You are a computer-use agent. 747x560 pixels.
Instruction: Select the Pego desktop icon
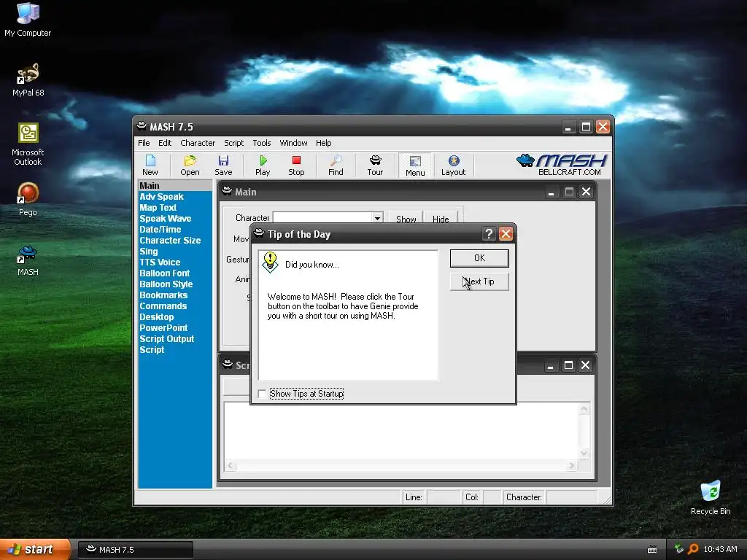pyautogui.click(x=28, y=200)
